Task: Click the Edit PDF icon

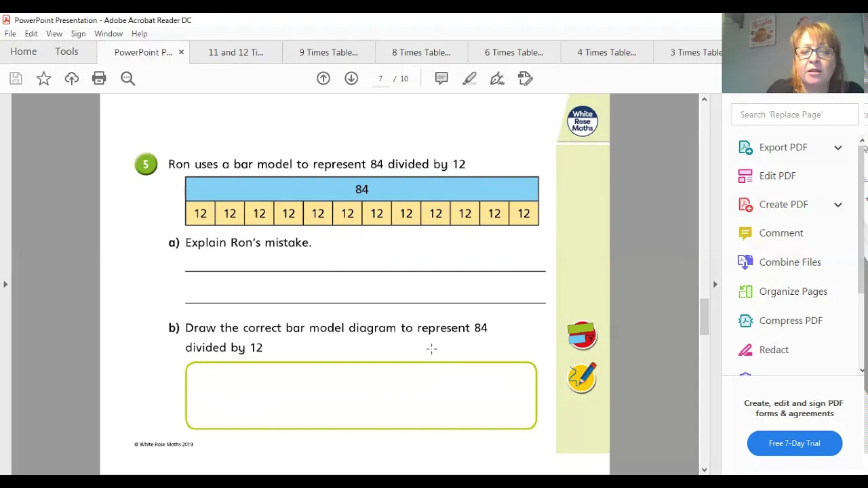Action: click(745, 176)
